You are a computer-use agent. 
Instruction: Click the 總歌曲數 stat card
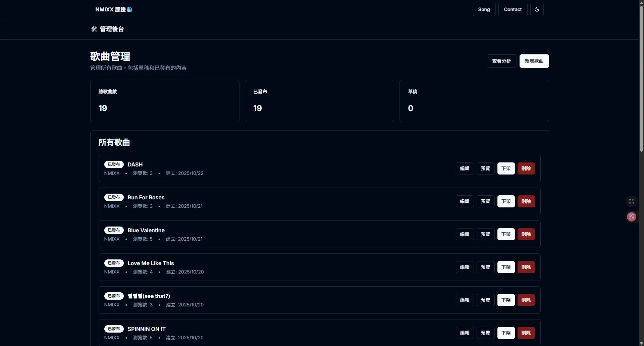(x=165, y=101)
